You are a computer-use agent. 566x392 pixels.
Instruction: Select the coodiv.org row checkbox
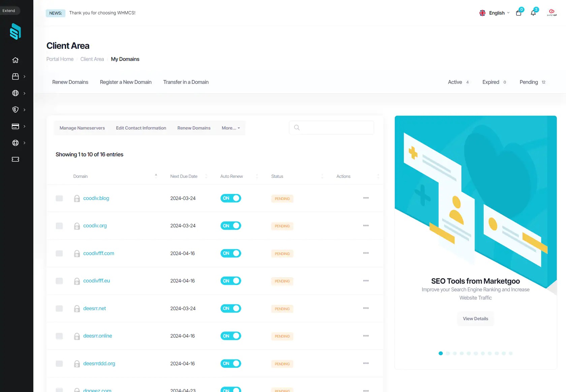click(59, 226)
